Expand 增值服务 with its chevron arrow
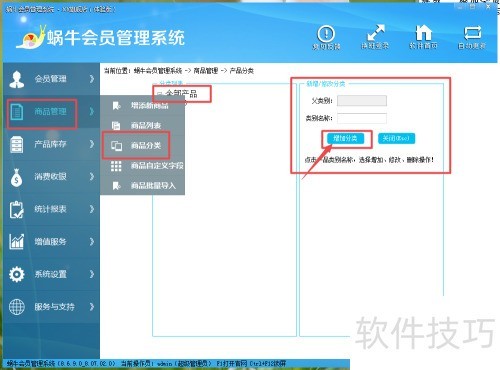 [x=92, y=242]
